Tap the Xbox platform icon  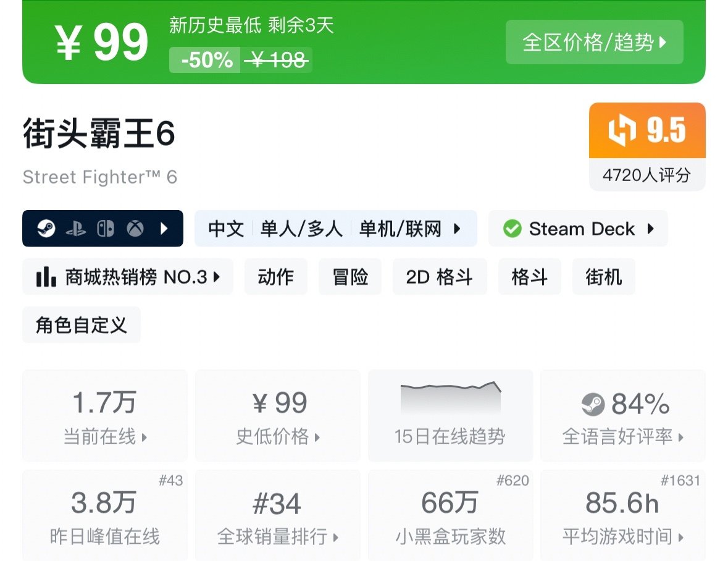pyautogui.click(x=135, y=229)
